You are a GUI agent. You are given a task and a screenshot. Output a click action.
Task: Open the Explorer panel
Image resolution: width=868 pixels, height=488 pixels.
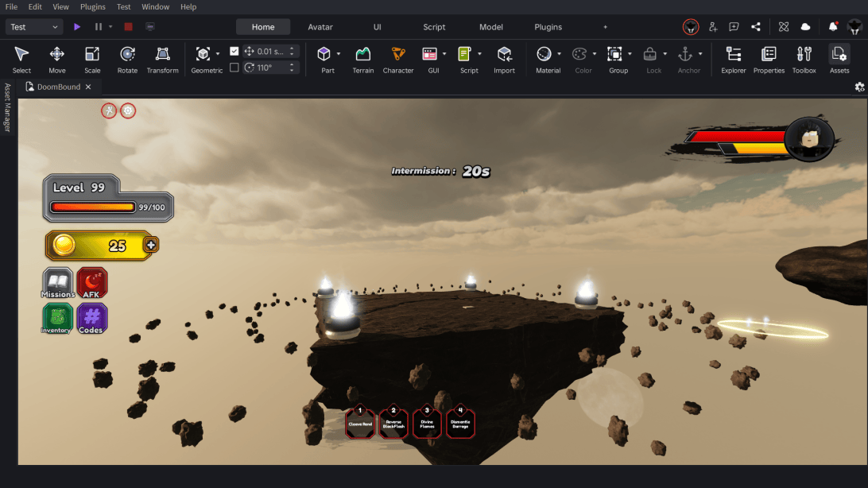coord(734,59)
